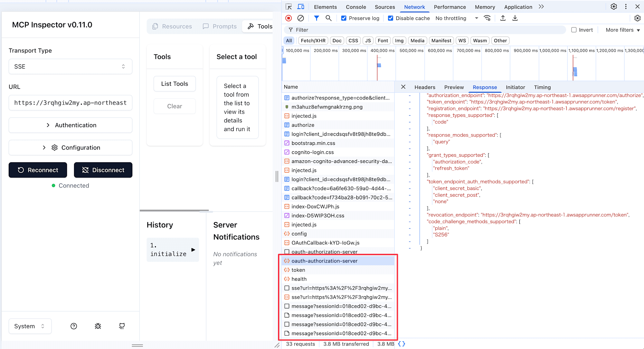Filter requests by WS type
Screen dimensions: 644x349
pyautogui.click(x=462, y=41)
